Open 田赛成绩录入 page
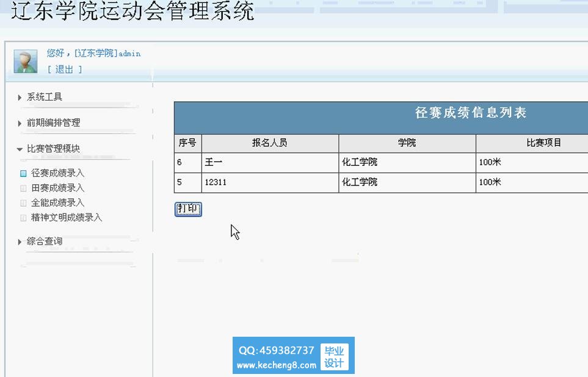The image size is (588, 377). (58, 188)
